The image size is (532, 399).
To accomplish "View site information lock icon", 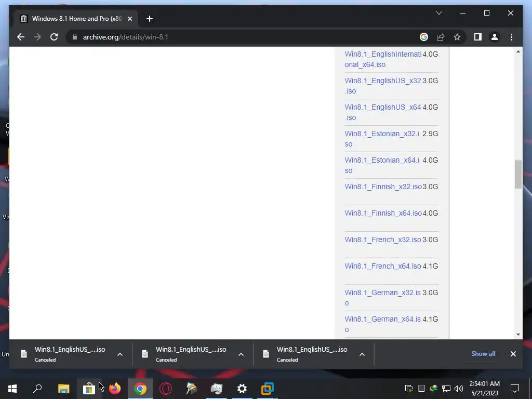I will point(75,37).
